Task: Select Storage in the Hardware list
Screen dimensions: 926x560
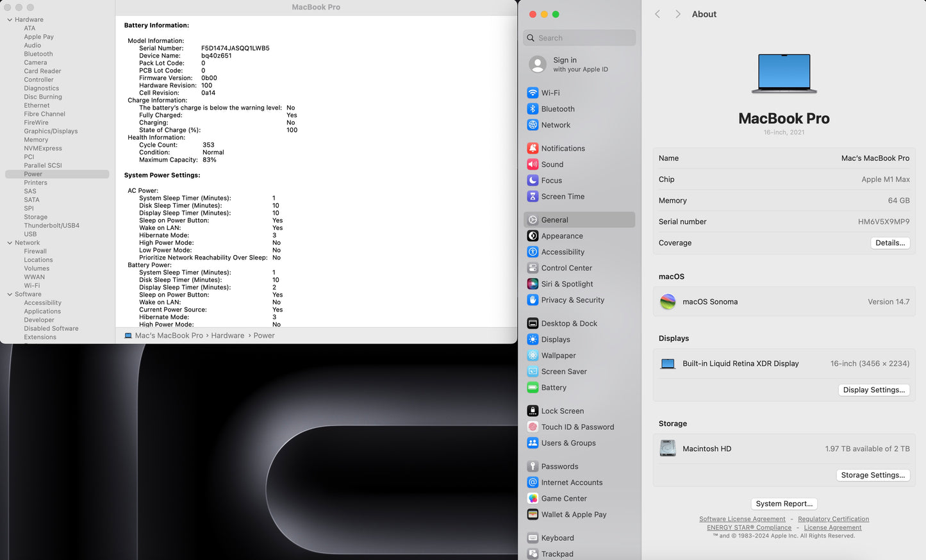Action: (x=36, y=217)
